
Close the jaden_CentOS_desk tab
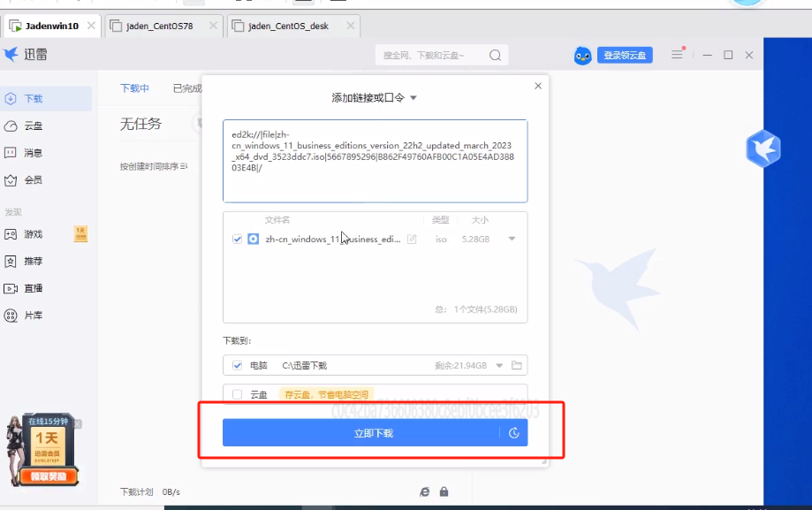[x=351, y=26]
